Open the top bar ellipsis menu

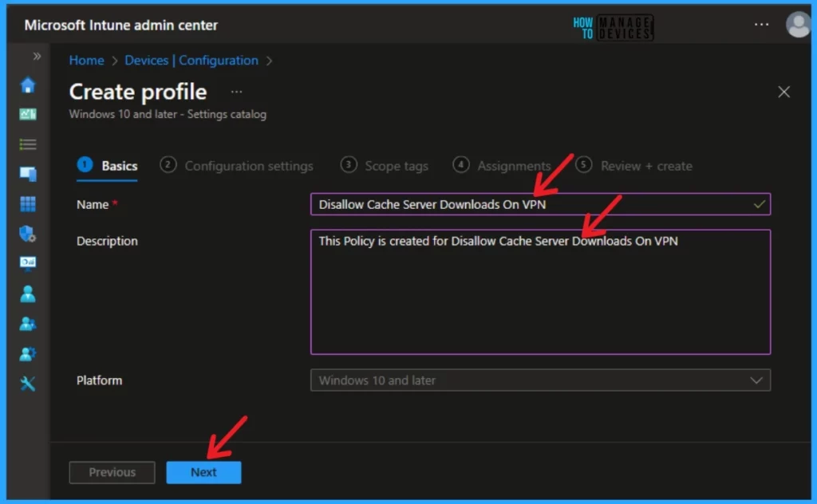tap(761, 25)
